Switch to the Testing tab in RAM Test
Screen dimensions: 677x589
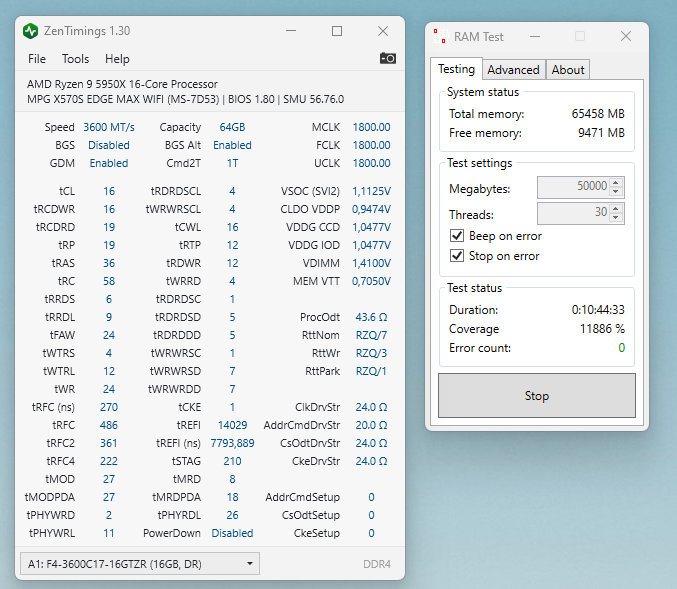tap(456, 69)
